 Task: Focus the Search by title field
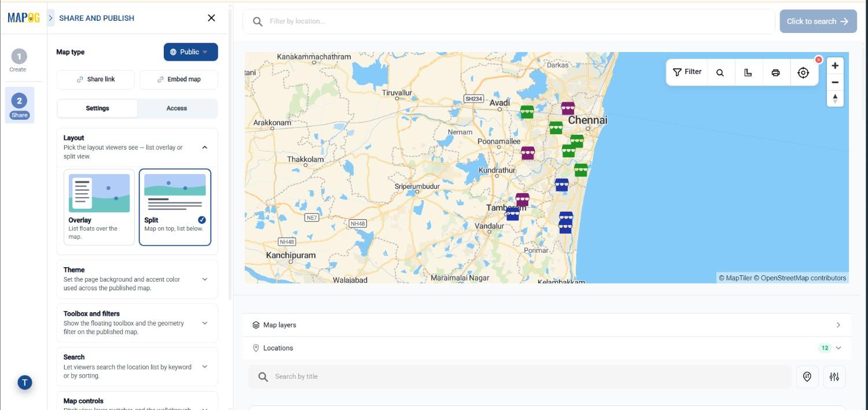click(x=520, y=376)
